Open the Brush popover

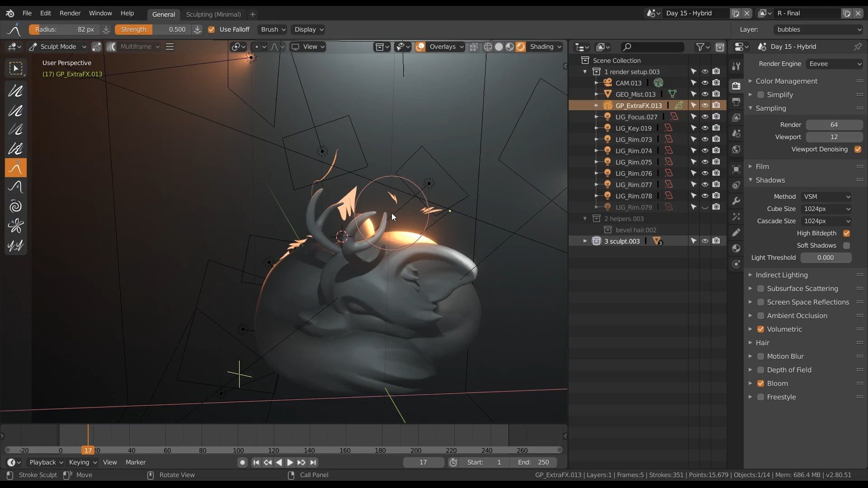click(273, 29)
